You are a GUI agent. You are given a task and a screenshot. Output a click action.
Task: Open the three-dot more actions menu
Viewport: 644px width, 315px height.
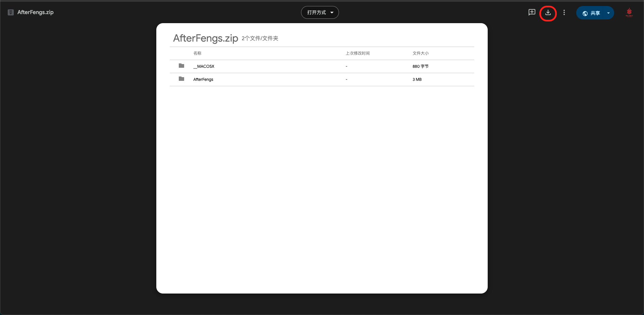coord(564,12)
